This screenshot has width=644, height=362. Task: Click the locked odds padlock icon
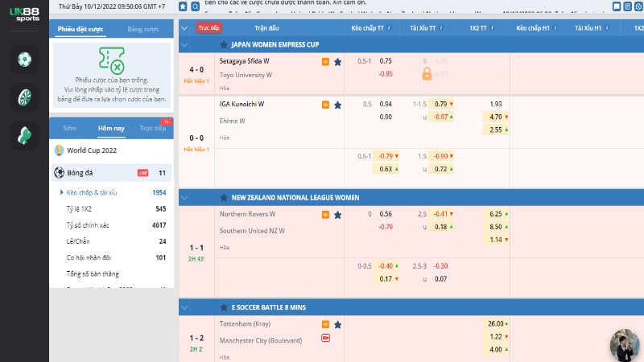[x=427, y=74]
